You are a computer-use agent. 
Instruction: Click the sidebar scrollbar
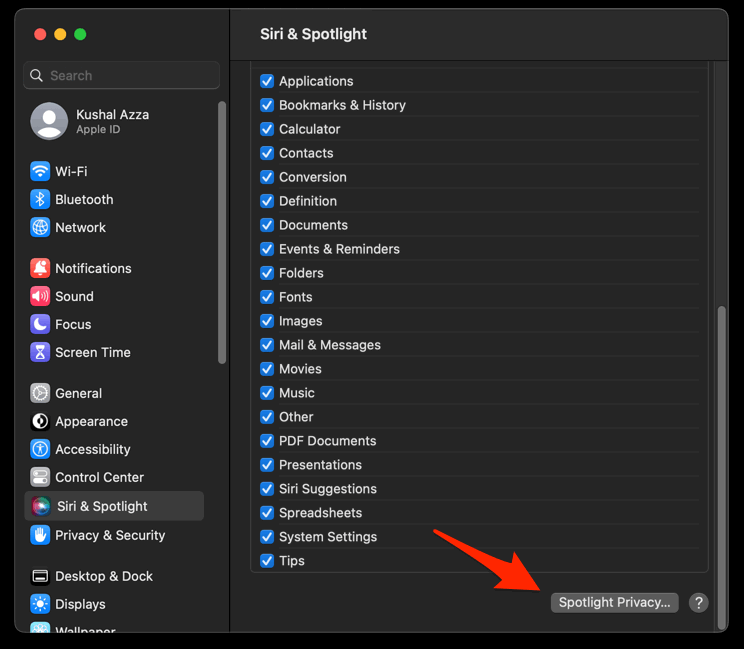pyautogui.click(x=222, y=232)
